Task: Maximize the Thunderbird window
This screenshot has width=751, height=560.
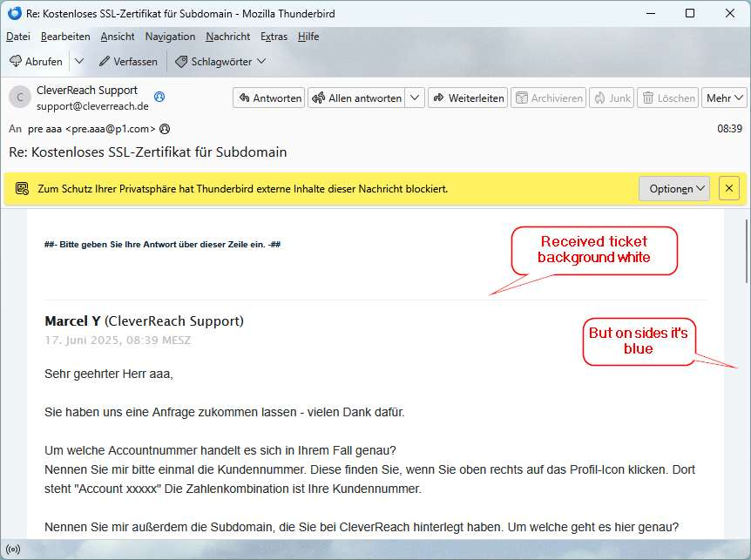Action: pyautogui.click(x=690, y=13)
